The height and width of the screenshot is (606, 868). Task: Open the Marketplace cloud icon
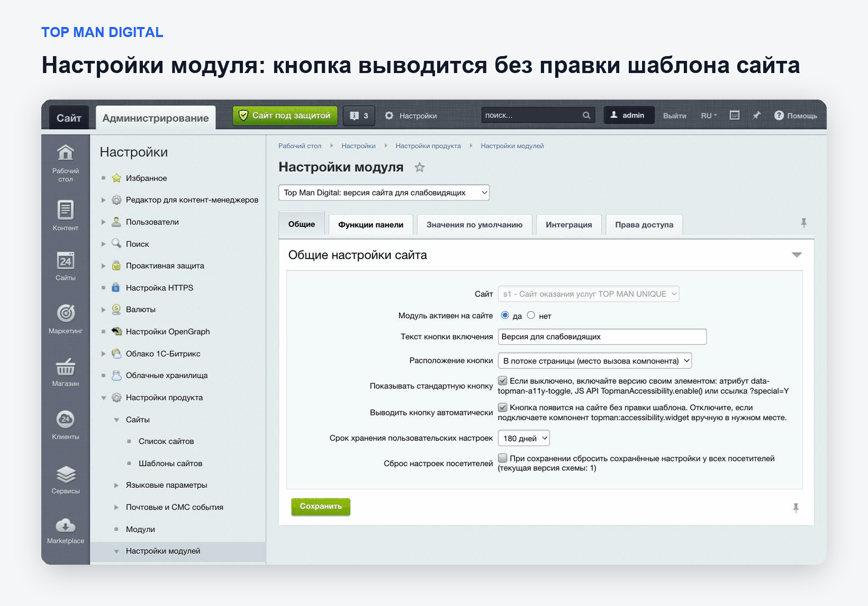[x=66, y=525]
